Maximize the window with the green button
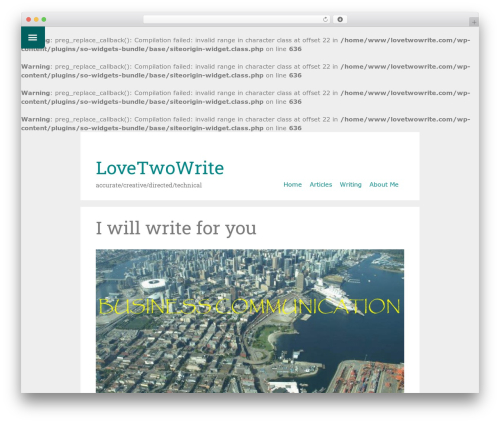The image size is (500, 423). point(44,20)
